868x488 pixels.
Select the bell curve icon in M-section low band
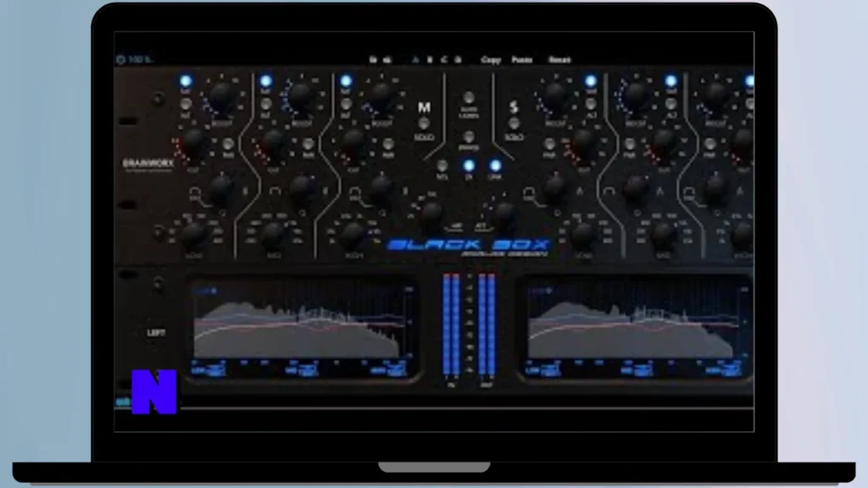click(195, 192)
